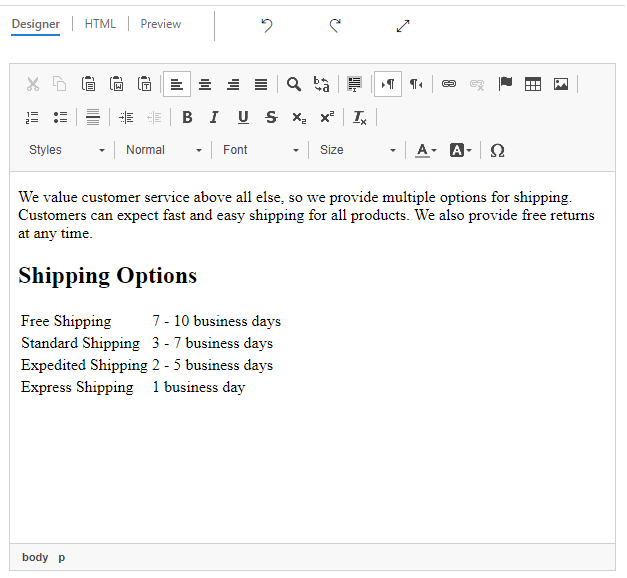Open the special character Omega icon
This screenshot has height=578, width=627.
tap(497, 150)
